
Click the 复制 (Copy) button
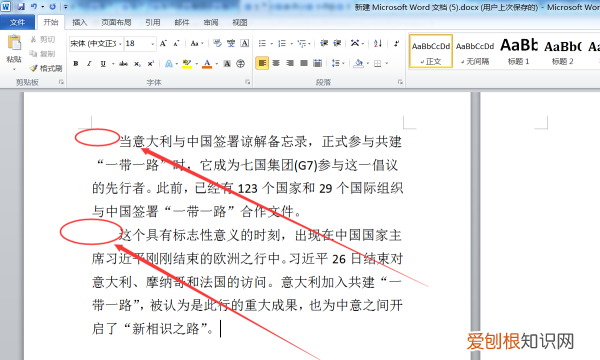tap(43, 54)
